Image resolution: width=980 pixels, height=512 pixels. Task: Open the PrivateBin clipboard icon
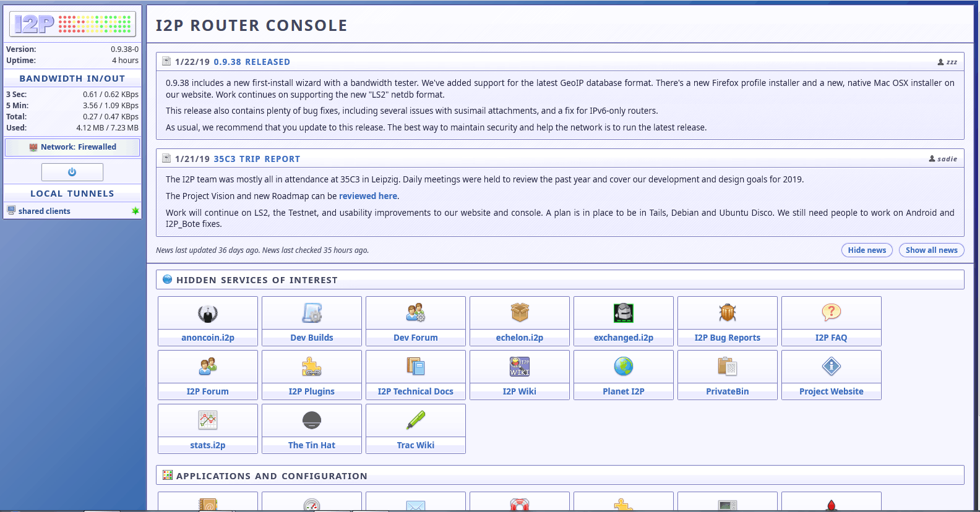[728, 367]
